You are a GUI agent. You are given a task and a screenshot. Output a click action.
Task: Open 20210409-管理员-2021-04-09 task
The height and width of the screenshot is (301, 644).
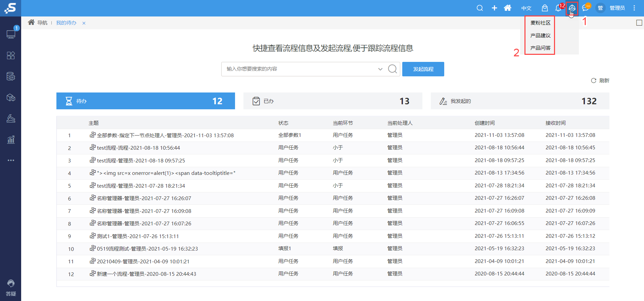[x=143, y=261]
